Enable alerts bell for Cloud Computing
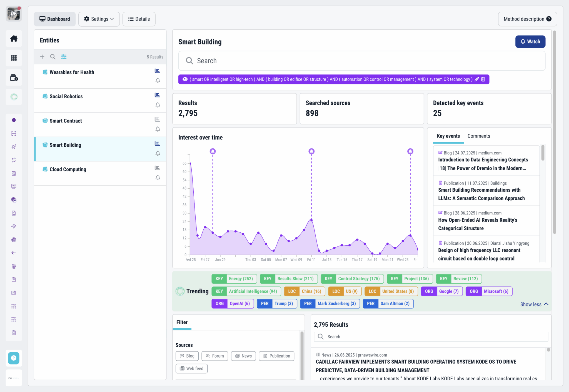569x392 pixels. (158, 178)
